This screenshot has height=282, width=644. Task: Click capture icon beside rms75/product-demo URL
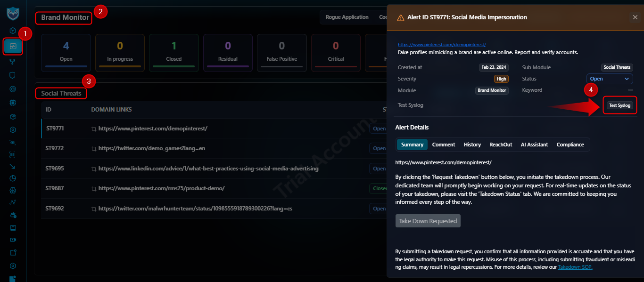94,188
